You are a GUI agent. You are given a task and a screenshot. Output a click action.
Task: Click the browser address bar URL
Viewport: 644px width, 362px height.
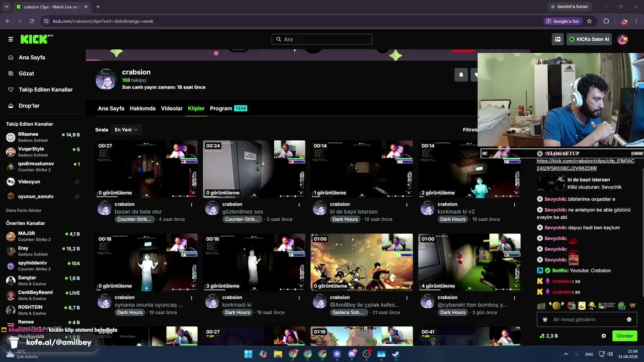[x=103, y=21]
